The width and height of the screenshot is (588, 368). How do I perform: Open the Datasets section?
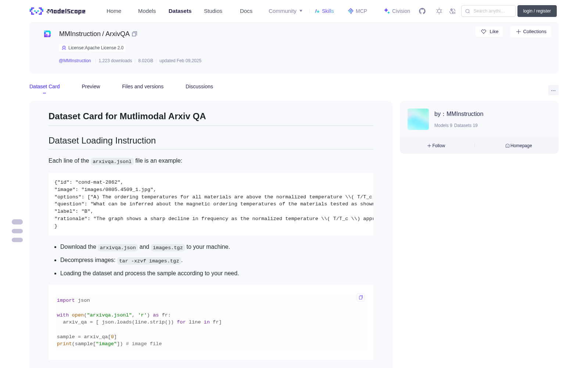point(180,11)
